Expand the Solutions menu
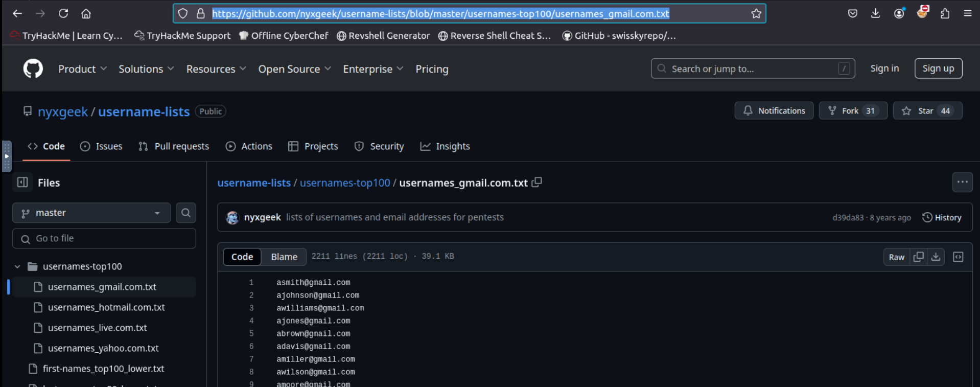The width and height of the screenshot is (980, 387). (x=146, y=69)
